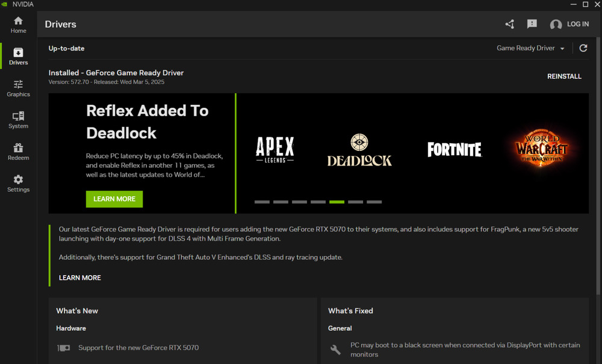Click the World of Warcraft logo

coord(541,147)
